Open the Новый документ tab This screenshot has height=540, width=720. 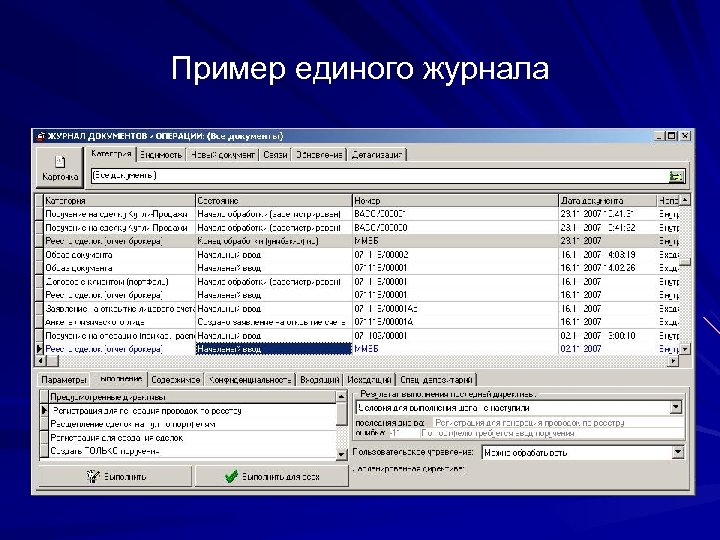223,155
